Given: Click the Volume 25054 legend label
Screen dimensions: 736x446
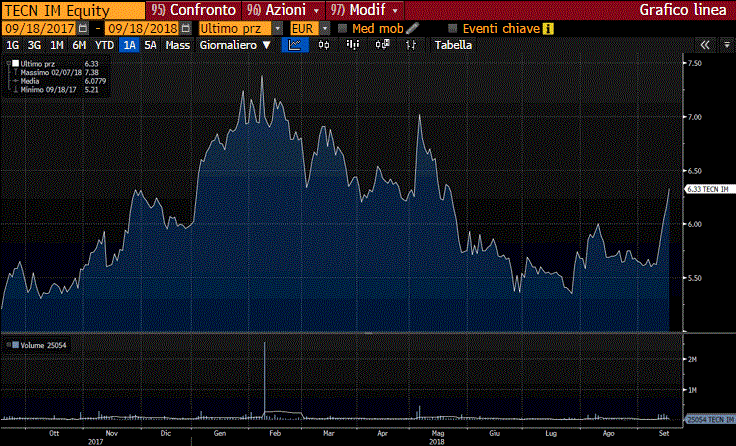Looking at the screenshot, I should click(x=43, y=345).
